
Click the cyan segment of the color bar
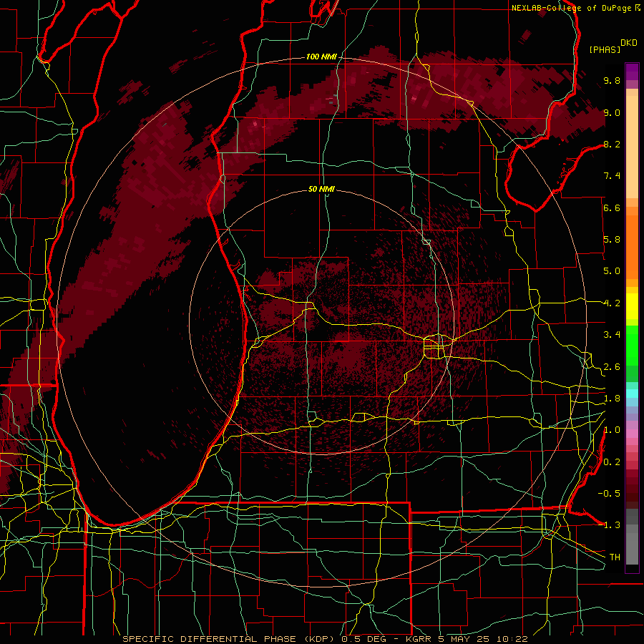tap(632, 394)
